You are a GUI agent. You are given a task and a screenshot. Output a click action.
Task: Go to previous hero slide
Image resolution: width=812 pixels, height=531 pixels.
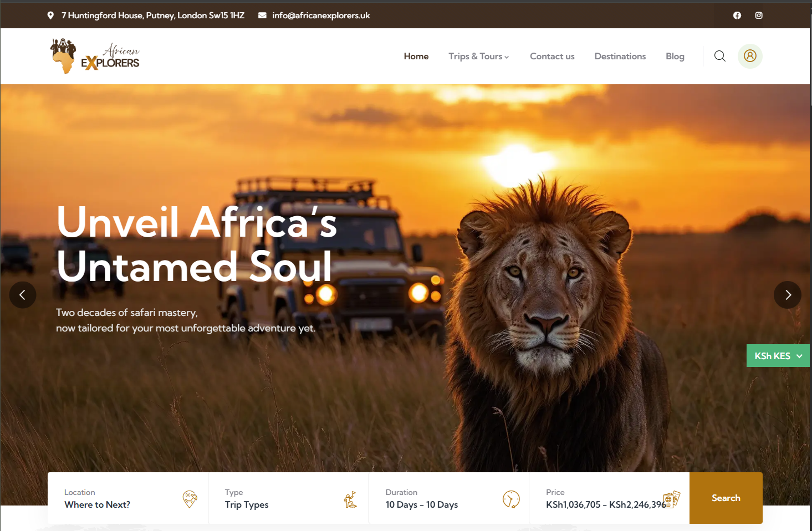[x=23, y=295]
